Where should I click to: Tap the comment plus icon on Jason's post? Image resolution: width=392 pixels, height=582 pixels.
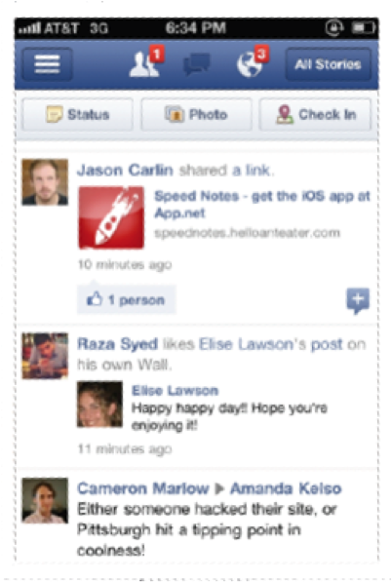358,300
